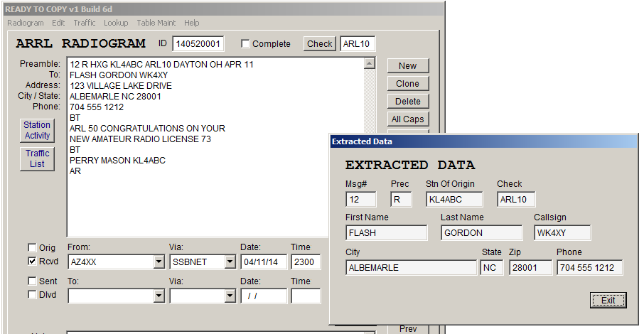Click the Extracted Data title bar
Screen dimensions: 644x334
[484, 141]
